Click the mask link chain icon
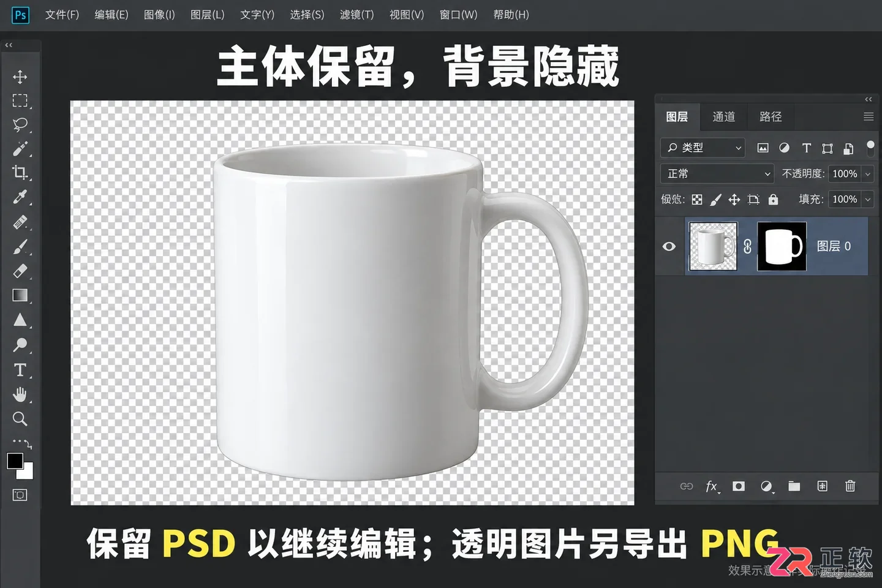Viewport: 882px width, 588px height. pos(747,246)
